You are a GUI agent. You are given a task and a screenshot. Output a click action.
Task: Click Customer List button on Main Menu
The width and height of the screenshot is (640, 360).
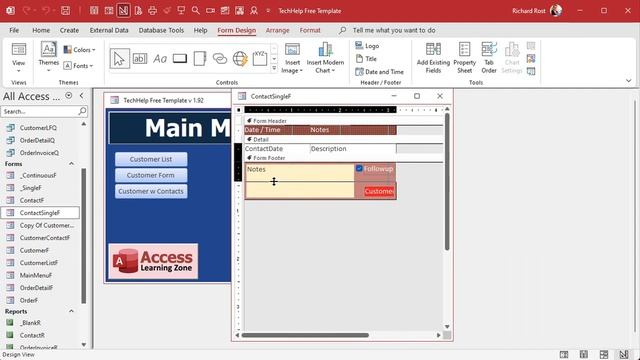(151, 159)
